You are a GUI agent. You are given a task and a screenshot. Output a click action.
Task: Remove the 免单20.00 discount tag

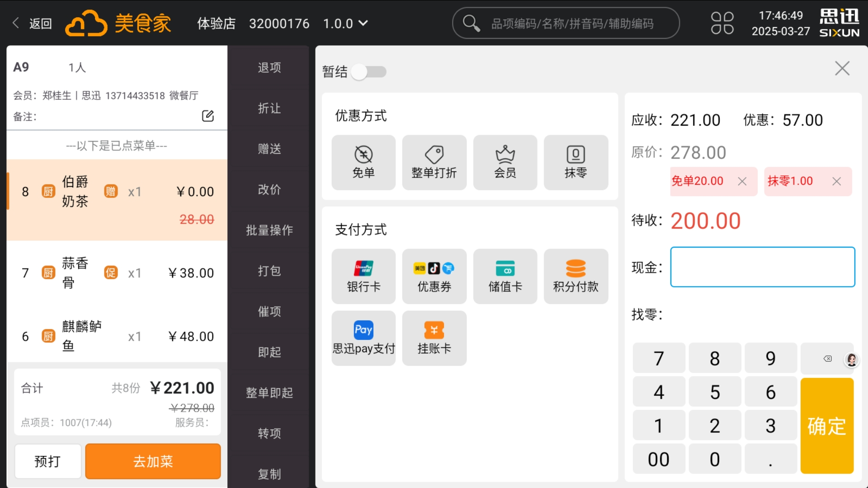(742, 181)
